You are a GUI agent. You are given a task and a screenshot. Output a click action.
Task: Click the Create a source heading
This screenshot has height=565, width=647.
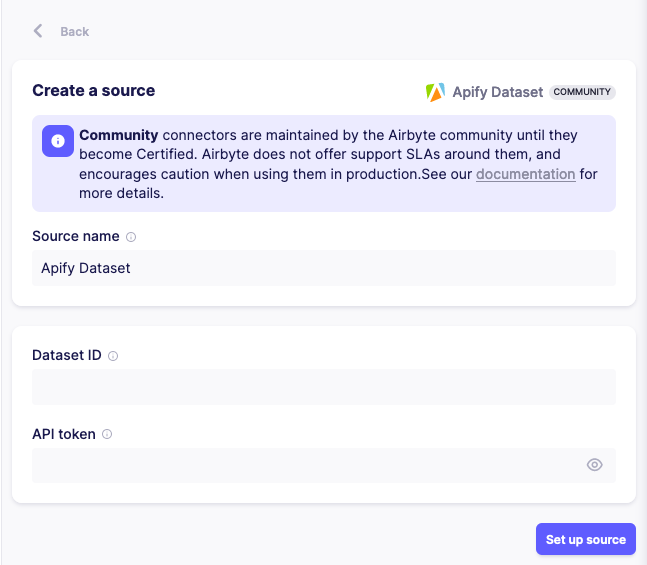(x=93, y=91)
